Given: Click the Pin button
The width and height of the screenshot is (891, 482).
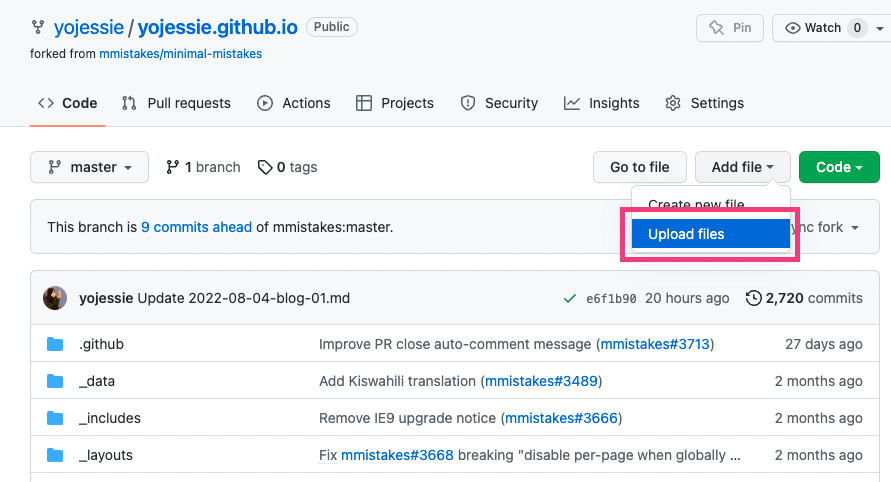Looking at the screenshot, I should point(730,28).
